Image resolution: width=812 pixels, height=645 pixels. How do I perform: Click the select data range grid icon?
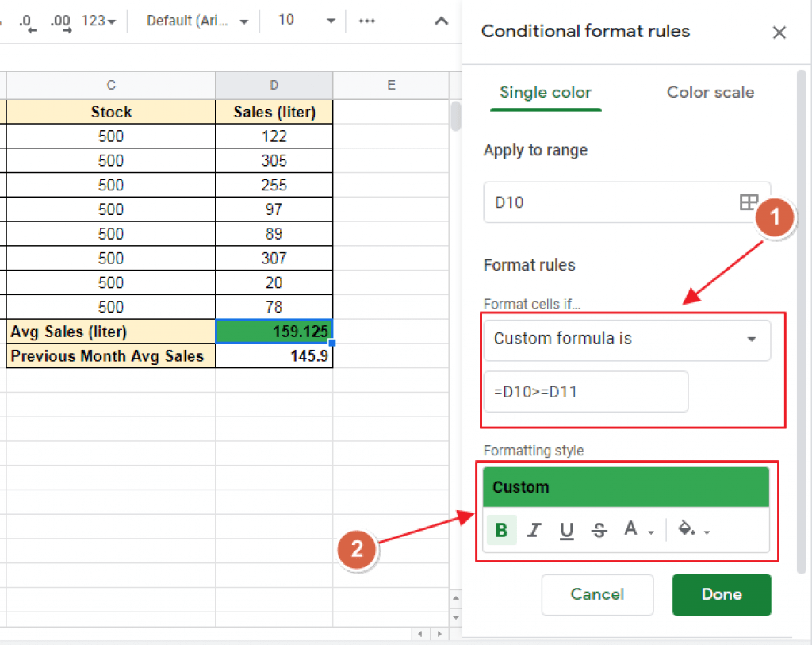point(749,202)
